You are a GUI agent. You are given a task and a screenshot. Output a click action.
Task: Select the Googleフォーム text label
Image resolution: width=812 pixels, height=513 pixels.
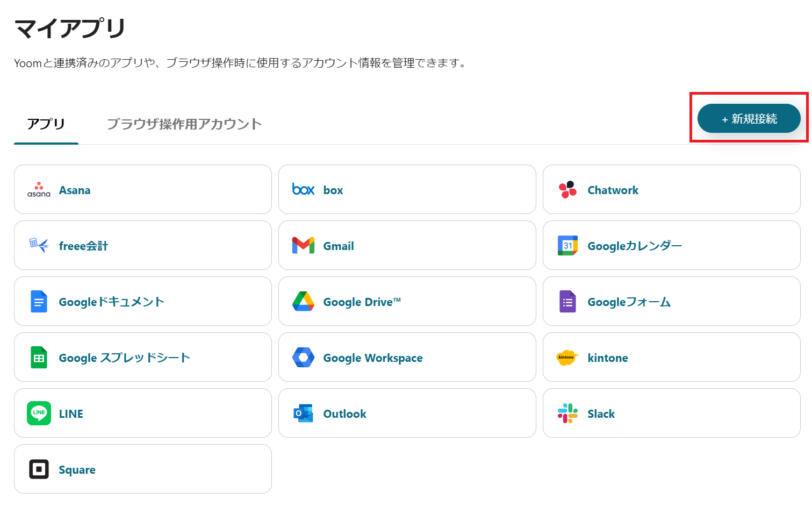pos(629,302)
